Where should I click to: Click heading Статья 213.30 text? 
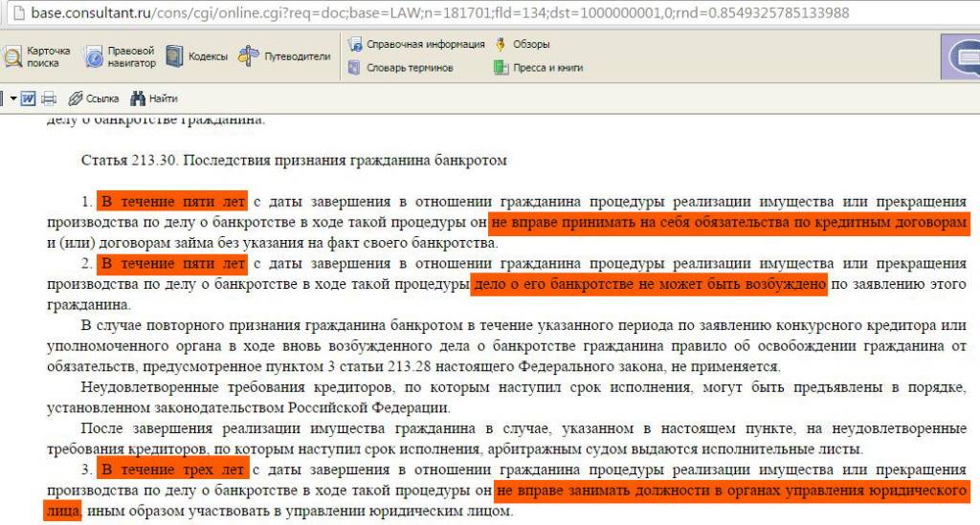294,160
